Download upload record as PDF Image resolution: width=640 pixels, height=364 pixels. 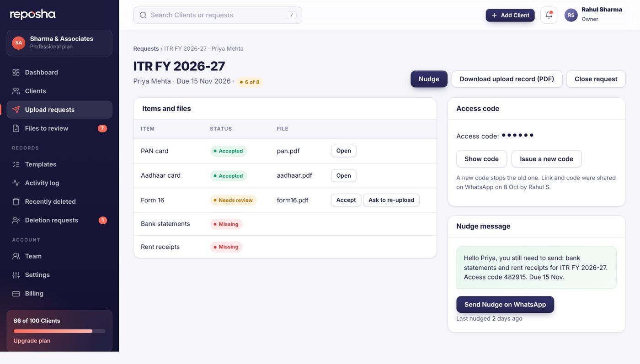coord(507,79)
